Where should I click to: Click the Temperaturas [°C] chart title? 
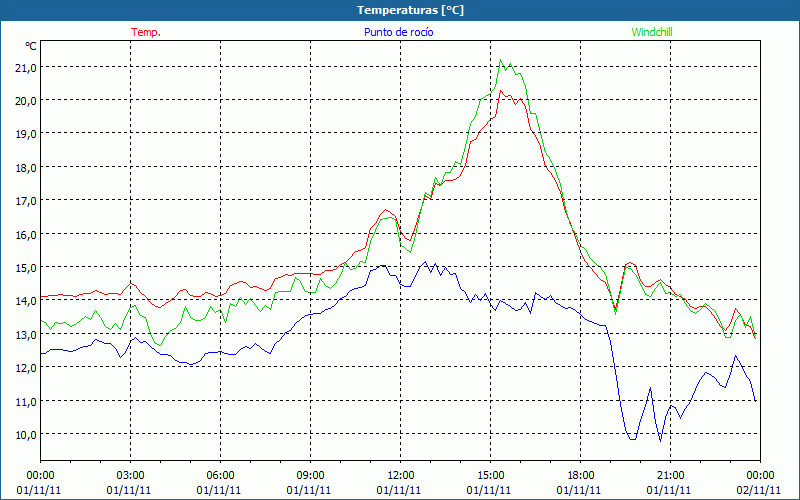pos(410,10)
